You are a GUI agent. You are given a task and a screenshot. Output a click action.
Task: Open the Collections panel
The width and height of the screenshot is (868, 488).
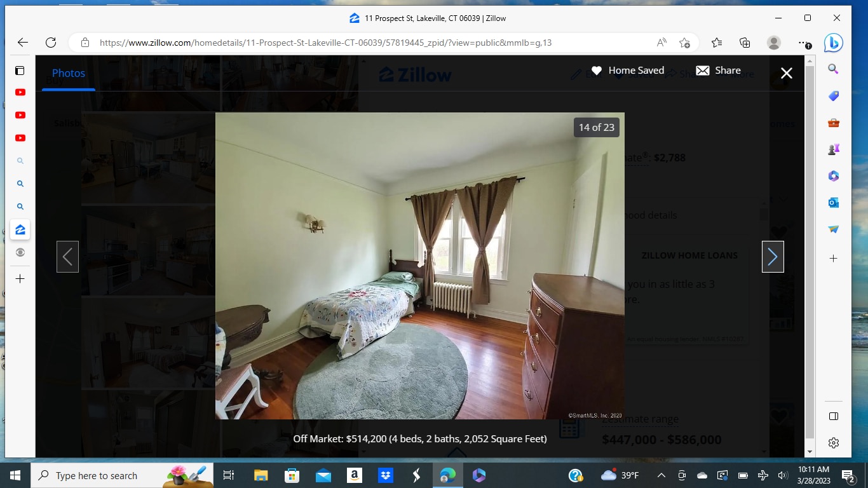pos(745,43)
